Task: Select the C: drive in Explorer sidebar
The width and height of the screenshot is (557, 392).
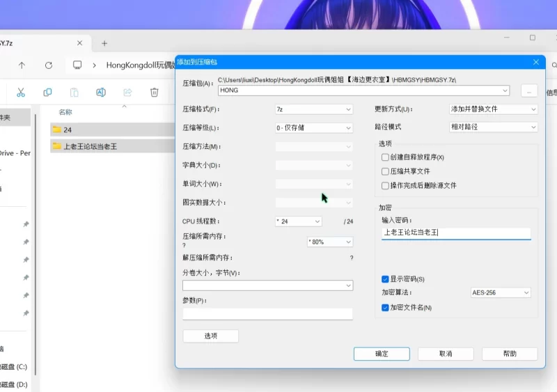Action: coord(13,366)
